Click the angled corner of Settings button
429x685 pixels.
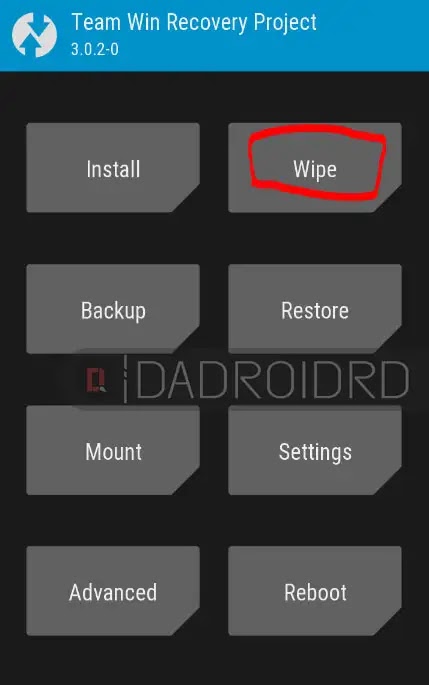tap(391, 484)
